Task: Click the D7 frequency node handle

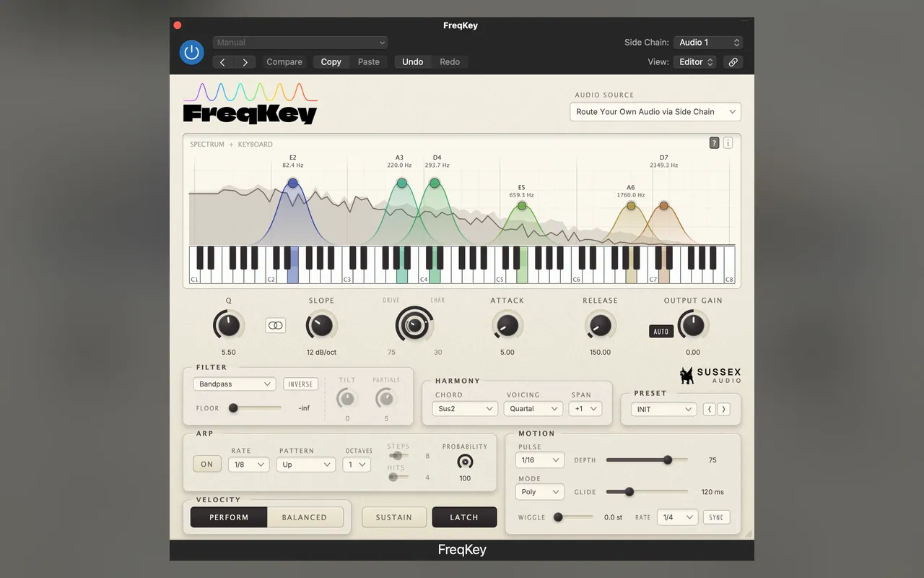Action: pyautogui.click(x=664, y=206)
